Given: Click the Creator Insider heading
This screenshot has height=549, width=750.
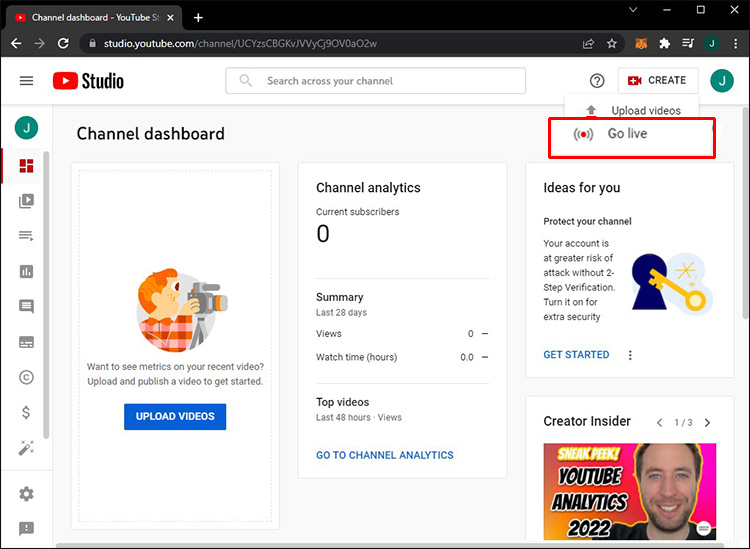Looking at the screenshot, I should coord(587,421).
